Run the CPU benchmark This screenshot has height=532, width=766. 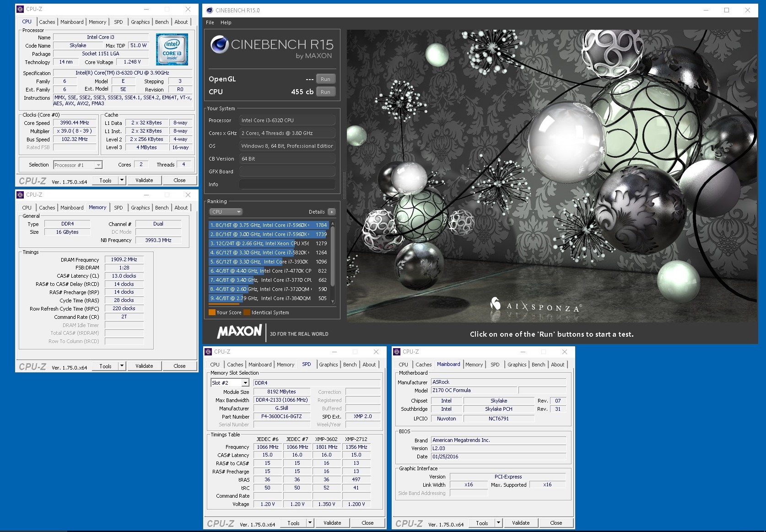tap(325, 92)
